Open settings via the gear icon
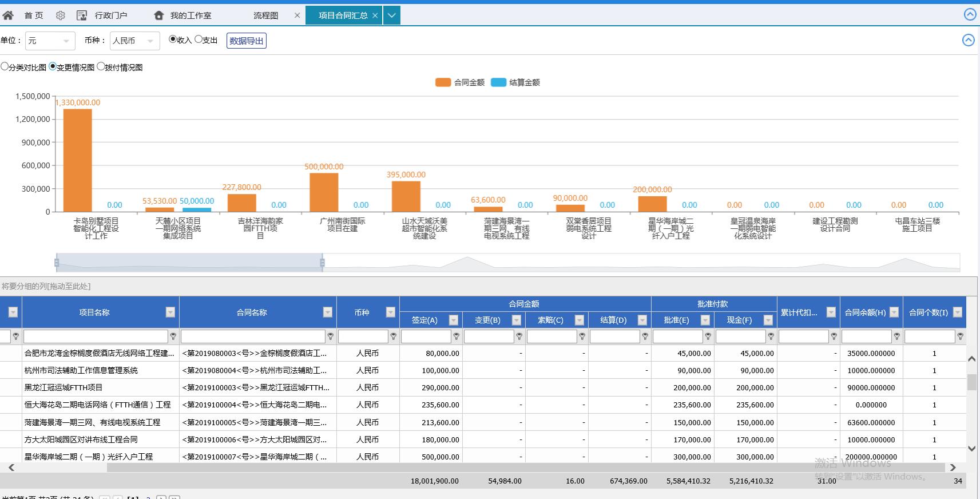Screen dimensions: 980x499 pyautogui.click(x=61, y=15)
